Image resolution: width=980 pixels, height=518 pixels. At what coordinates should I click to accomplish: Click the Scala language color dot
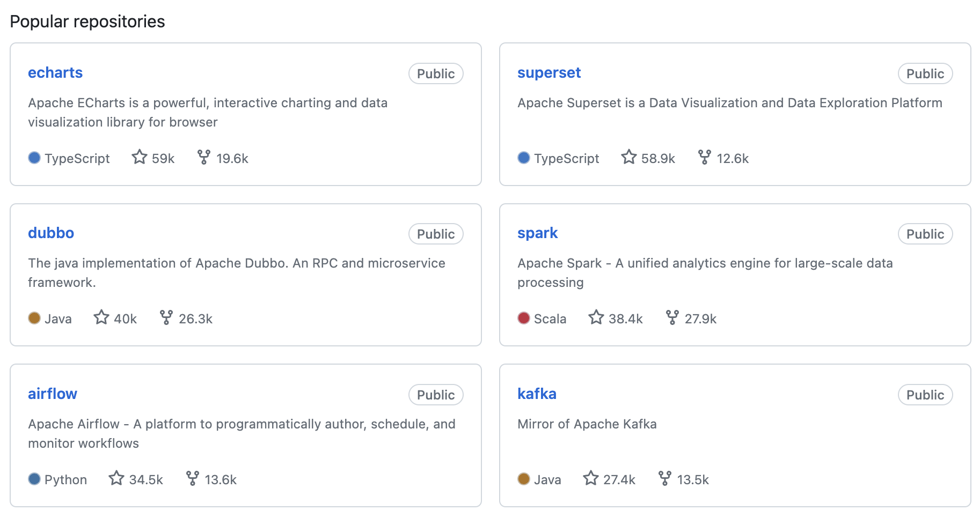click(524, 318)
